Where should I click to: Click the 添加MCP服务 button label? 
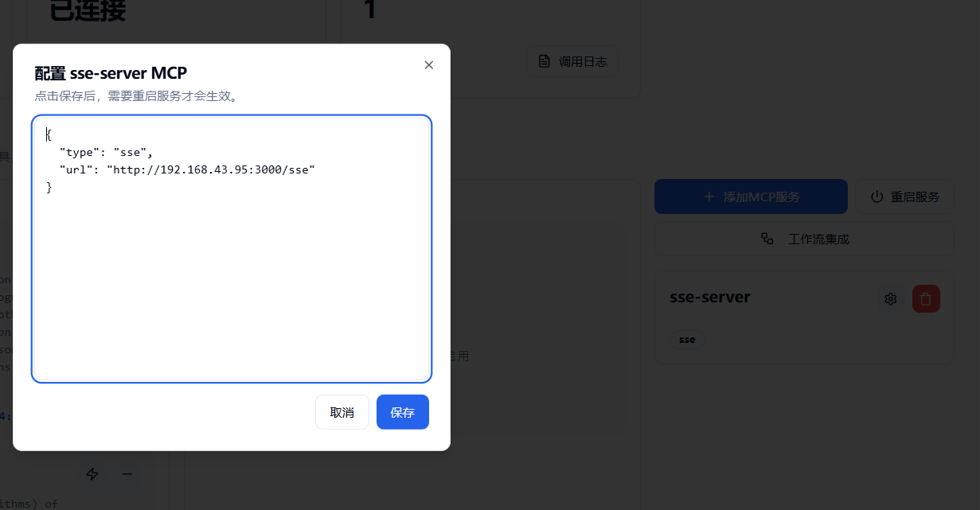tap(761, 197)
